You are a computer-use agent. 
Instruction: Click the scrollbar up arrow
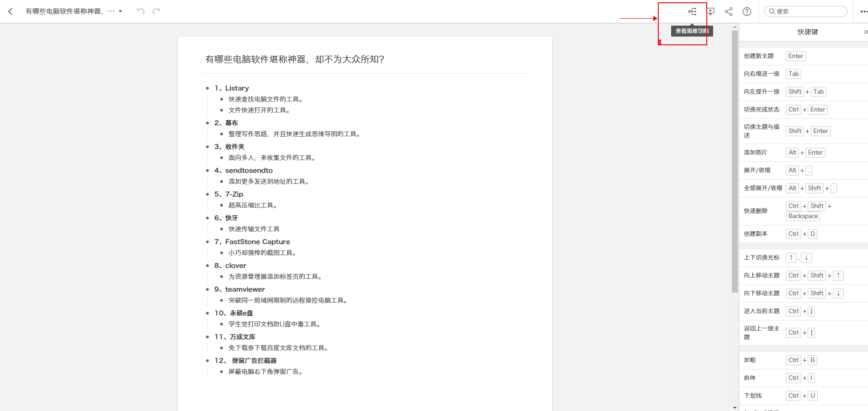point(735,27)
